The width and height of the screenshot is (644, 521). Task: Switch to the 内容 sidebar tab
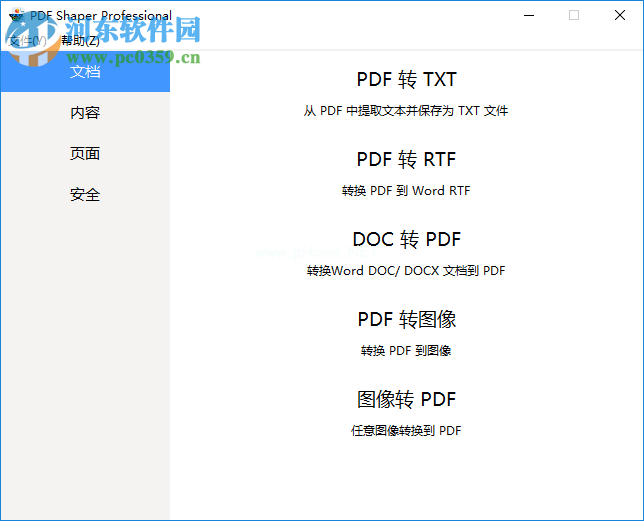pos(85,112)
